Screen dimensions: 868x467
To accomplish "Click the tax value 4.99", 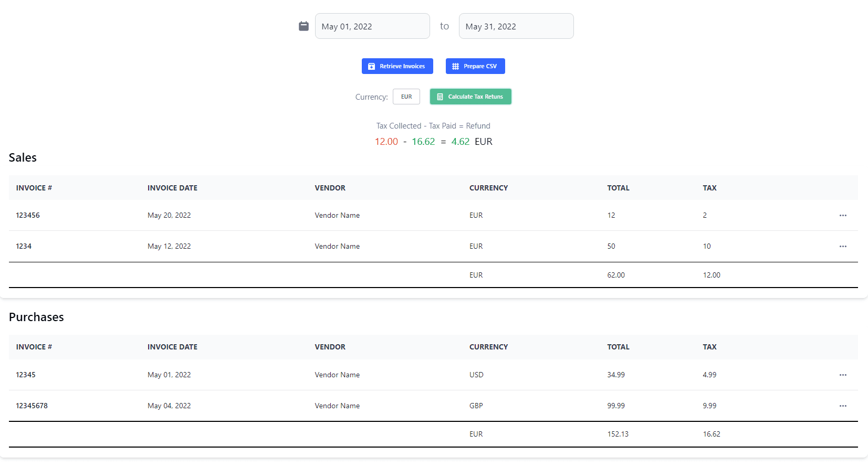I will (709, 375).
